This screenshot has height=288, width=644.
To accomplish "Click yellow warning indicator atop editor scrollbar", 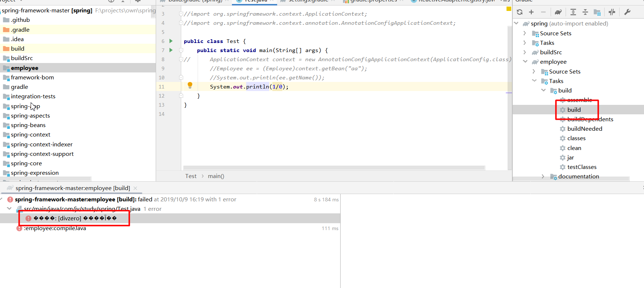I will tap(509, 9).
